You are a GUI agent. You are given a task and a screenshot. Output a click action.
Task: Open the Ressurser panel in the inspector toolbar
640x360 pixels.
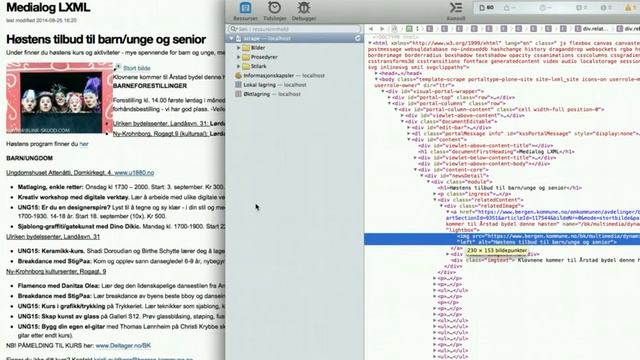point(245,11)
